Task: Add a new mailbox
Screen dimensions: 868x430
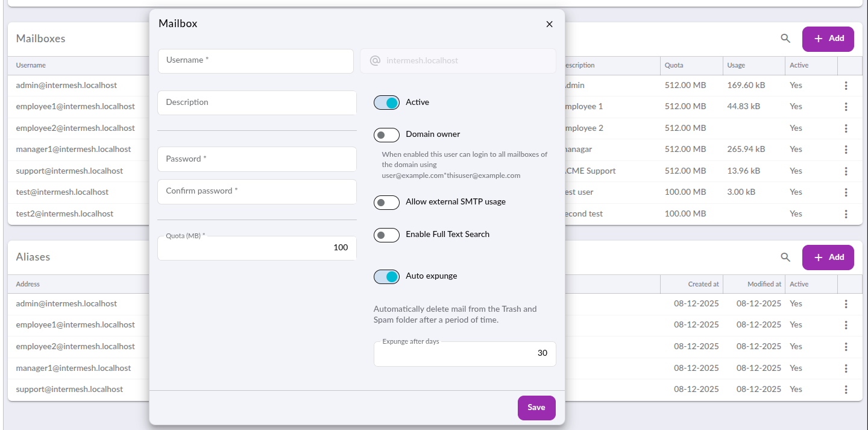Action: 828,39
